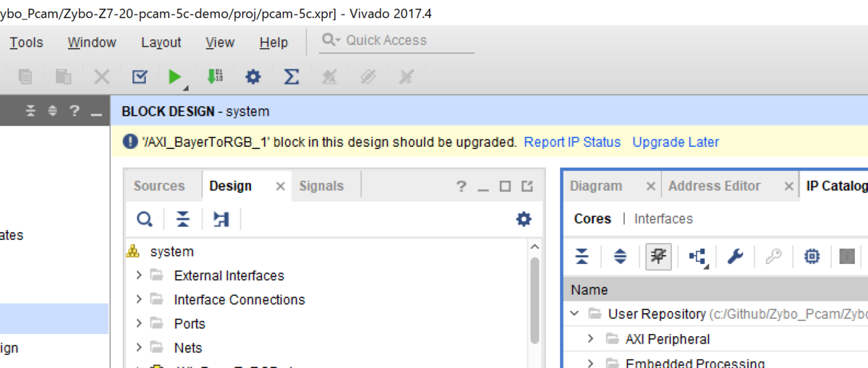Click Collapse All in IP Catalog toolbar
This screenshot has width=868, height=368.
coord(582,256)
